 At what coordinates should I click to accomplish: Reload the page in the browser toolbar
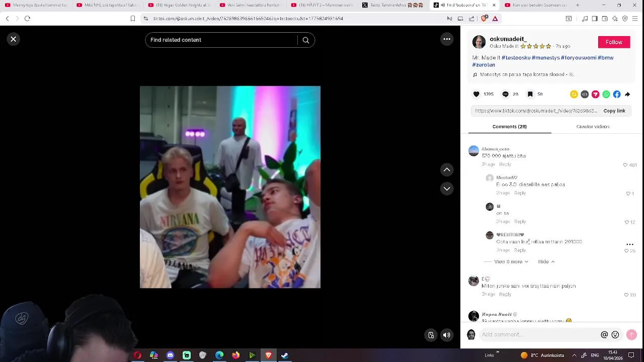28,19
